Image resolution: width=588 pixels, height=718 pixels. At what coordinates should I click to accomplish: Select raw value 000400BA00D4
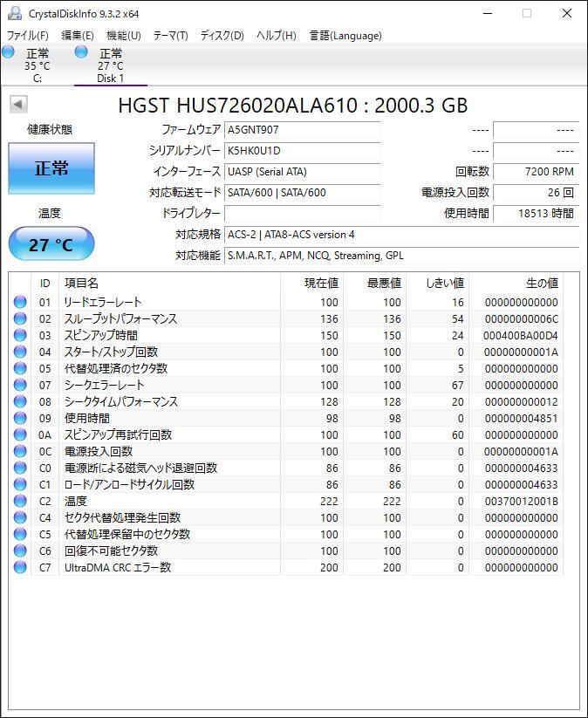coord(520,336)
